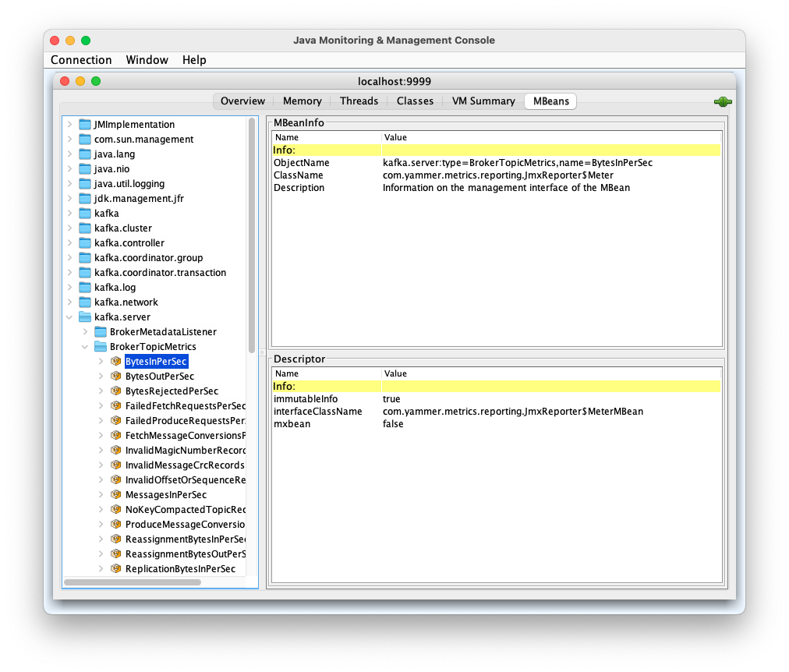
Task: Click the tree's vertical scrollbar
Action: [252, 234]
